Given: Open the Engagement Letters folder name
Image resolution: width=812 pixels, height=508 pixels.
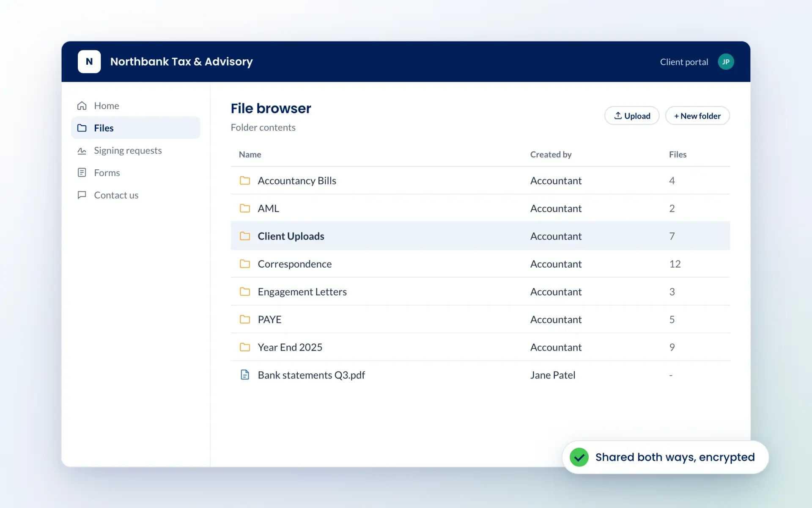Looking at the screenshot, I should point(302,292).
